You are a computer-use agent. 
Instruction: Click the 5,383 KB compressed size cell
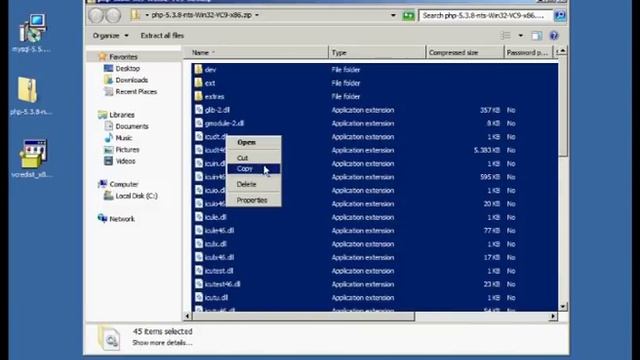(x=487, y=150)
